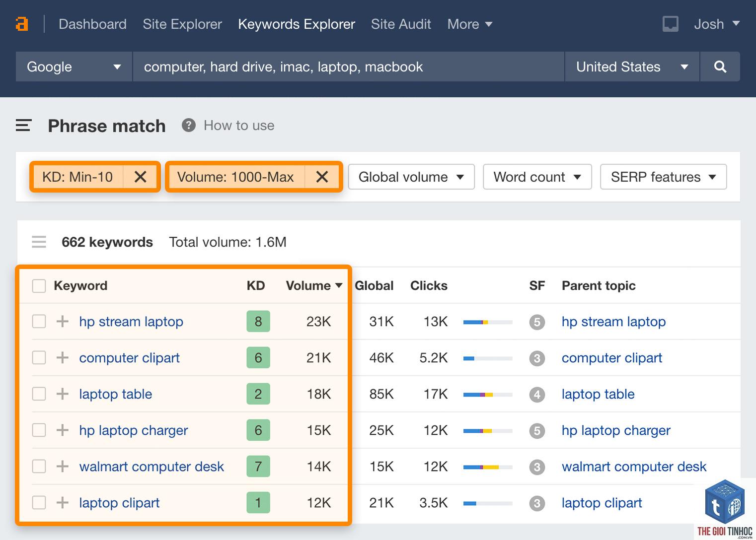This screenshot has height=540, width=756.
Task: Click the clicks distribution bar for walmart computer desk
Action: [x=488, y=467]
